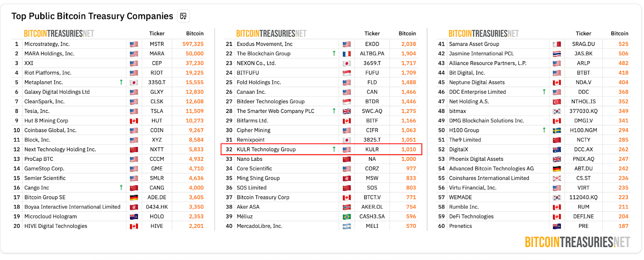The image size is (644, 260).
Task: Click the GME ticker for GameStop Corp.
Action: 157,168
